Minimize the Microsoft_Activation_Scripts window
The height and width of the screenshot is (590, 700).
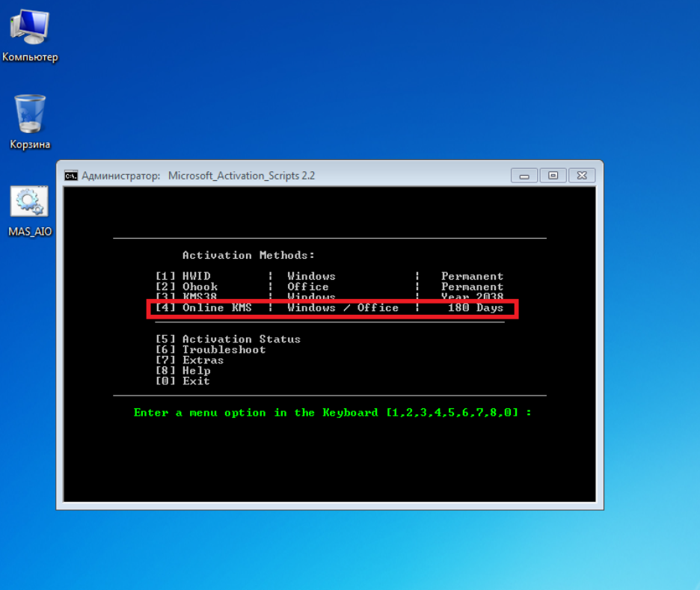tap(524, 176)
